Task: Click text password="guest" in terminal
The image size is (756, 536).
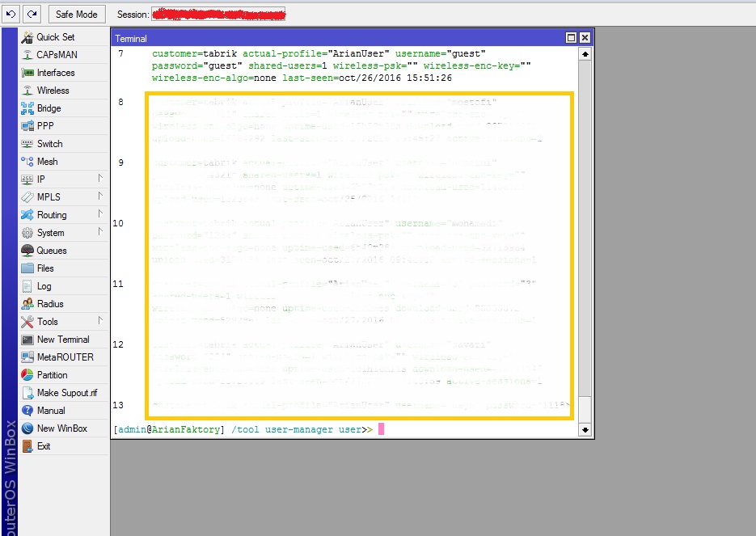Action: pyautogui.click(x=197, y=65)
